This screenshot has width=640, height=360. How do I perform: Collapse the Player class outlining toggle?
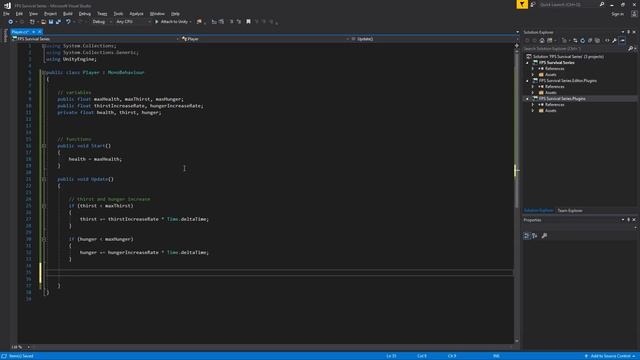(x=43, y=72)
